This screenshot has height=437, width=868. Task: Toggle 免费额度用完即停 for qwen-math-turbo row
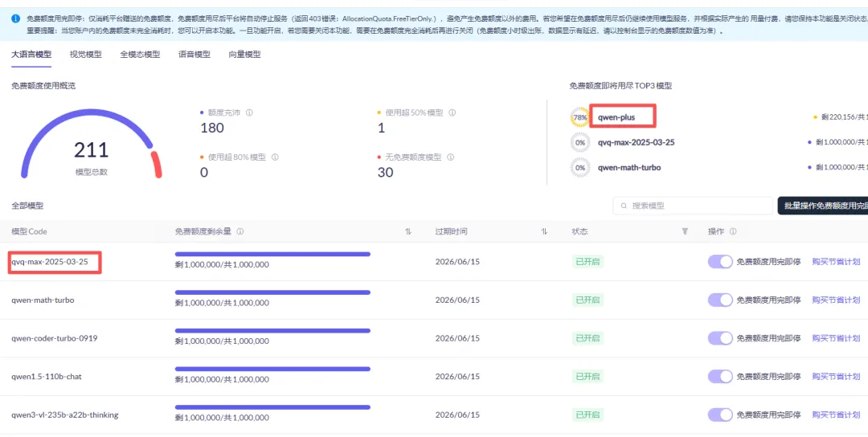720,300
